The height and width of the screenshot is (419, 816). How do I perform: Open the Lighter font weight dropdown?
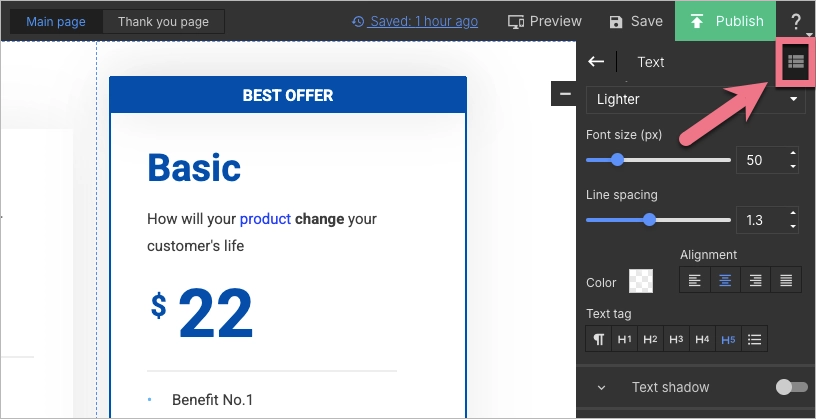(x=696, y=100)
